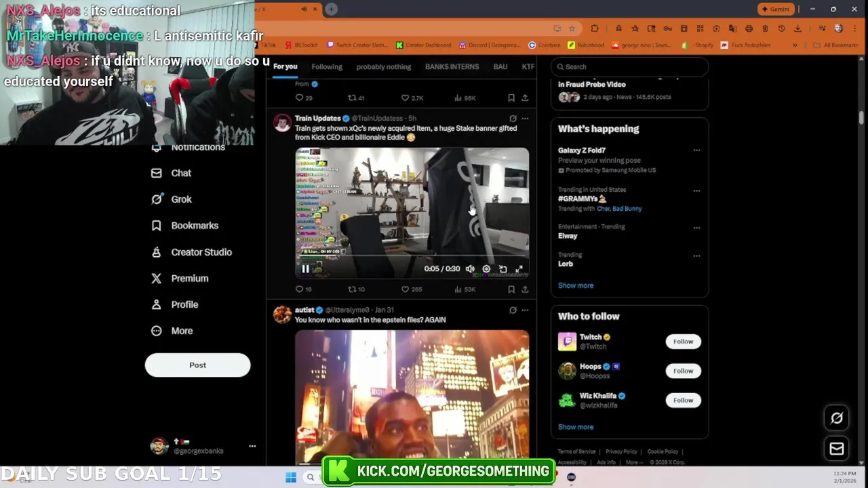Open account switcher menu next to @georgexbanks

coord(252,446)
